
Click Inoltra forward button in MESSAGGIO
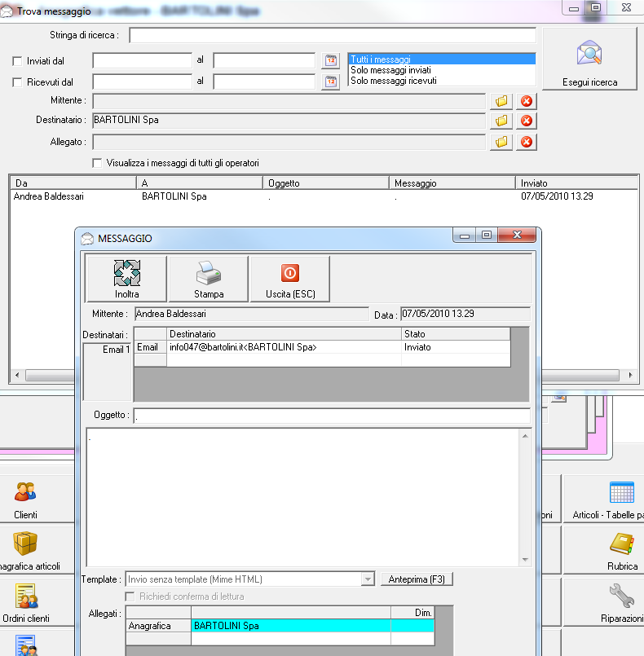coord(126,279)
